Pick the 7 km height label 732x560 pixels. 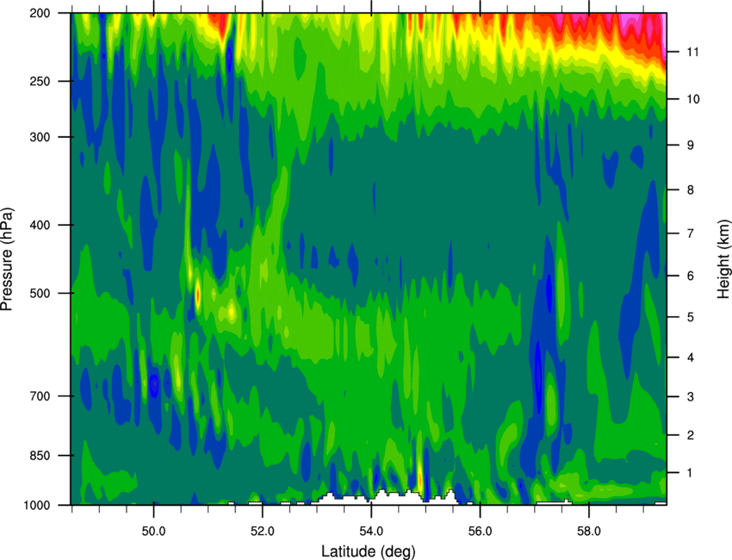pos(690,233)
